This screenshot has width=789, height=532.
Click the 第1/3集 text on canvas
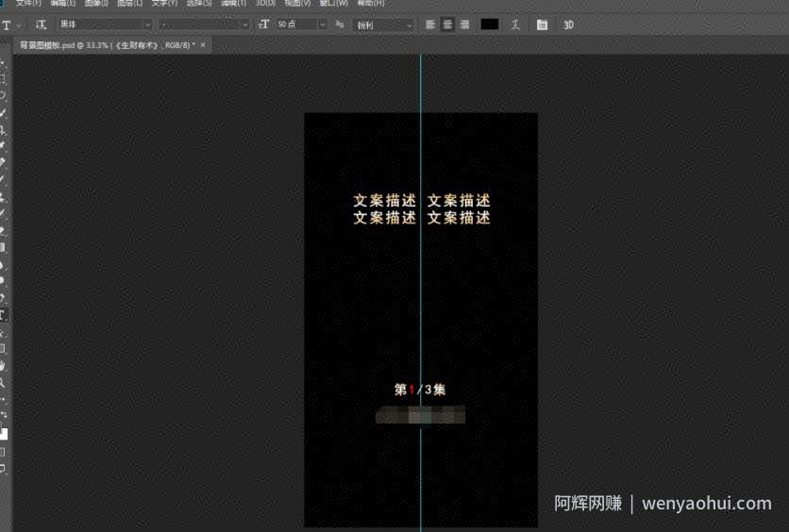pyautogui.click(x=420, y=390)
